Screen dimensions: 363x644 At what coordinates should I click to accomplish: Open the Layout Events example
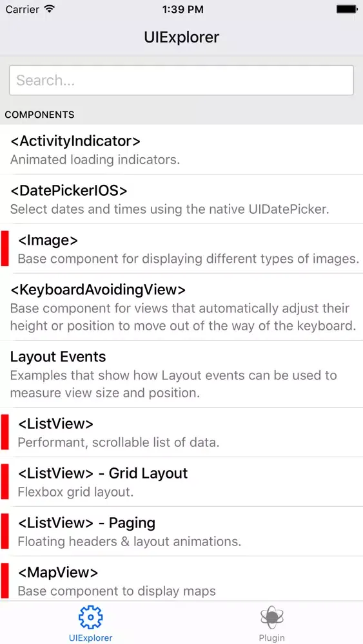point(181,374)
